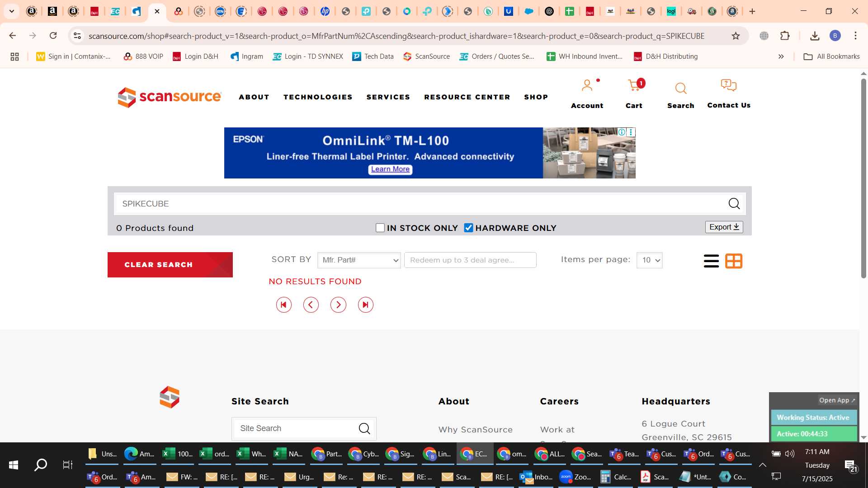The width and height of the screenshot is (868, 488).
Task: Enable the In Stock Only checkbox
Action: point(380,228)
